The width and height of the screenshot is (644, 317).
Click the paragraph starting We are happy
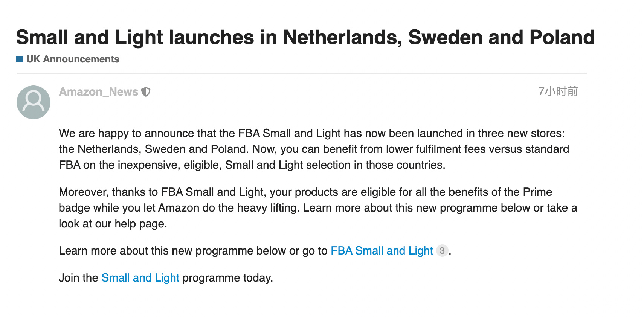(x=314, y=149)
